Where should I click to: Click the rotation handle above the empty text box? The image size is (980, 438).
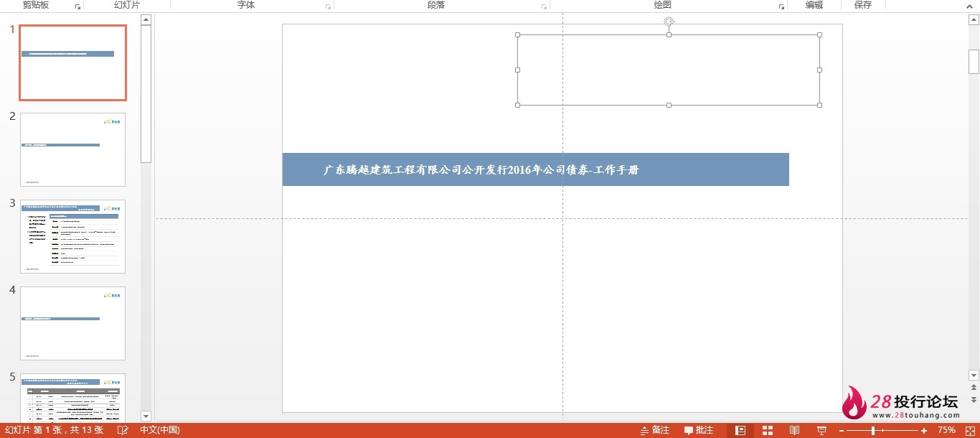pos(669,22)
